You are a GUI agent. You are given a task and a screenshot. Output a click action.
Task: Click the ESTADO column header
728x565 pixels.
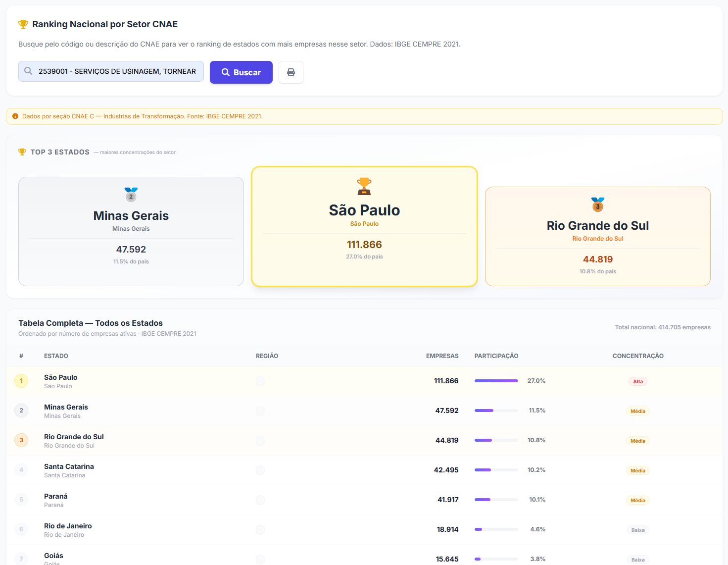point(56,356)
